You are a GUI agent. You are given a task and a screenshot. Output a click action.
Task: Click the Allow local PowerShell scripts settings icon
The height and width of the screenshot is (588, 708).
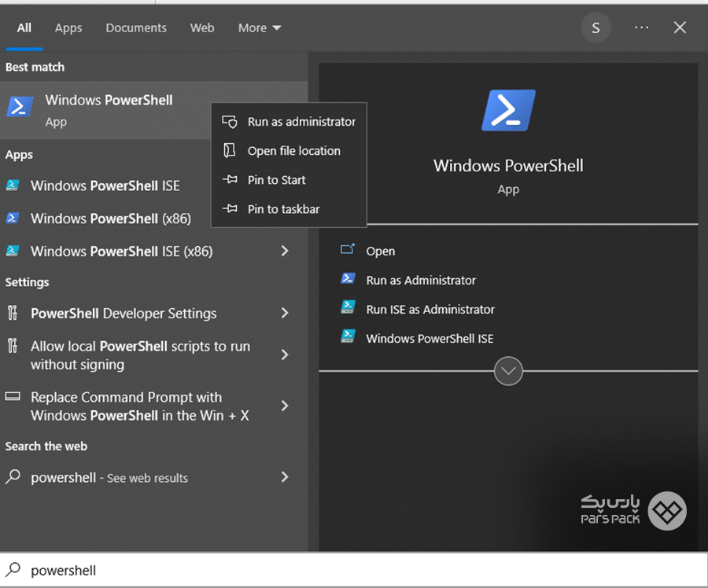coord(12,346)
